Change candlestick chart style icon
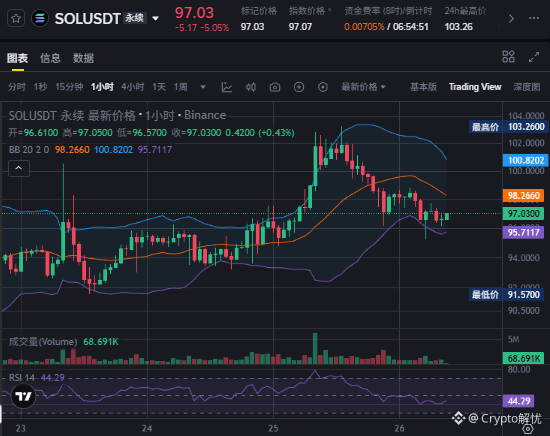 (x=251, y=87)
